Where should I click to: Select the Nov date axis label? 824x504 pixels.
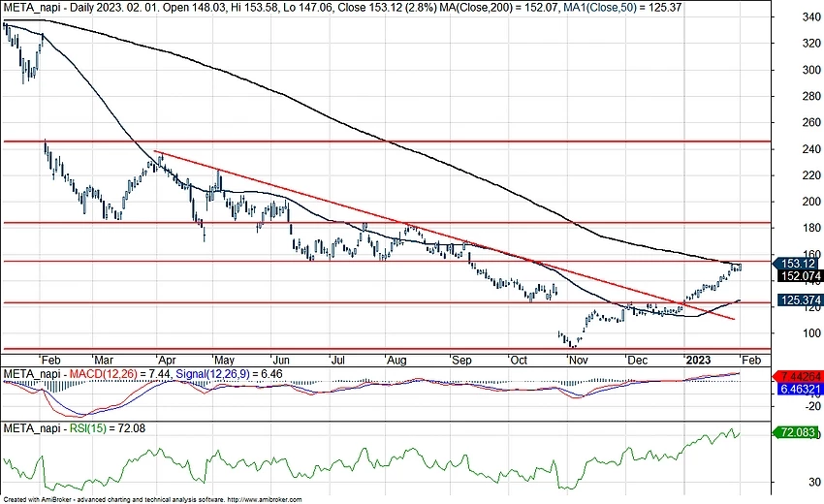[578, 361]
